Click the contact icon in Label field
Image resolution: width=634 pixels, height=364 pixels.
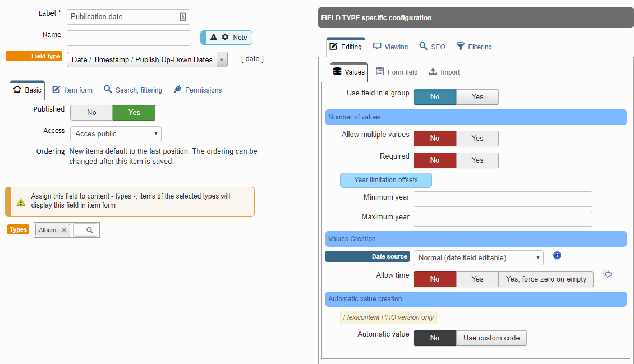pos(183,17)
